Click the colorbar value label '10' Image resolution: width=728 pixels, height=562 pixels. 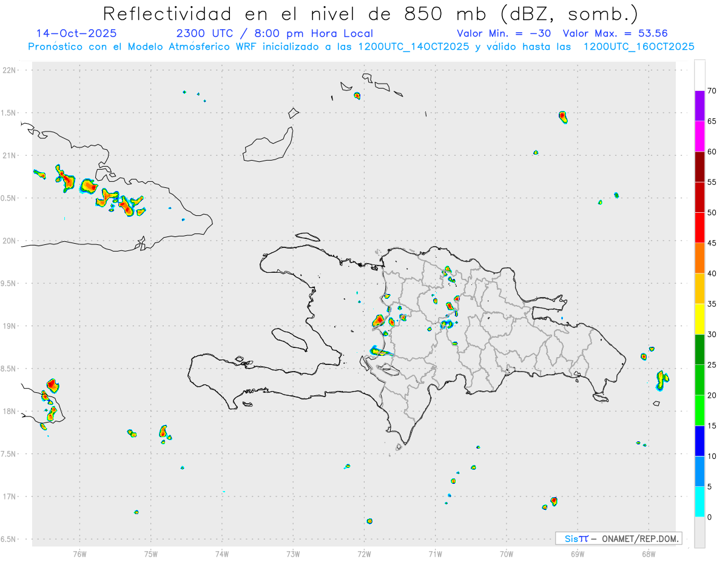click(x=712, y=456)
